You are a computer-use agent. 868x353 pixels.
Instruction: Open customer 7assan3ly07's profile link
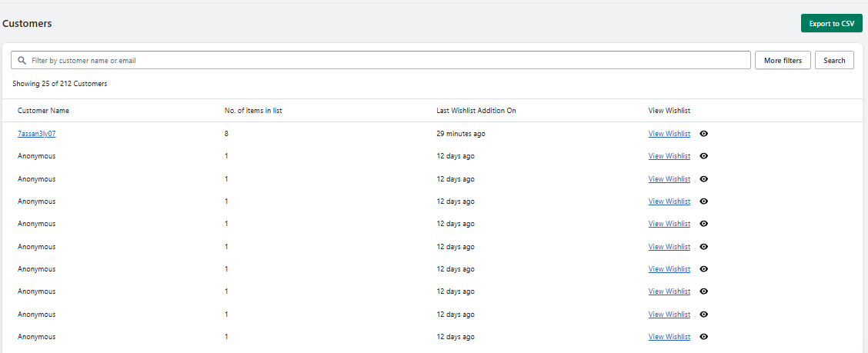pos(36,134)
